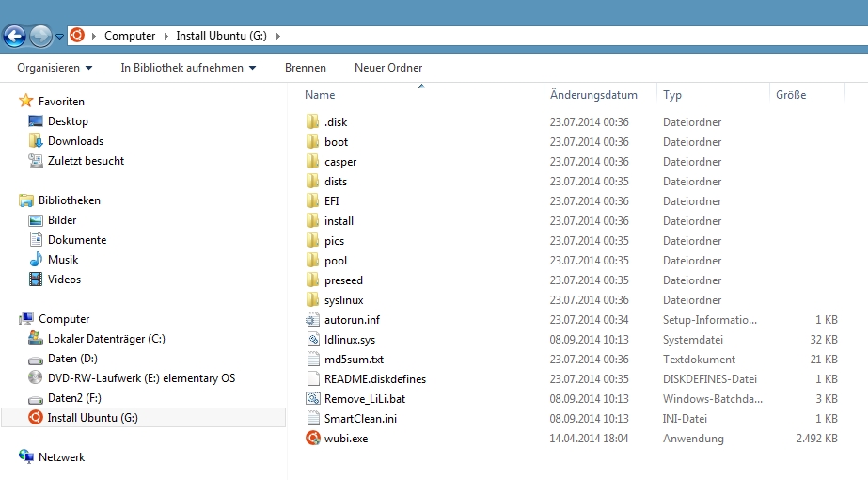Viewport: 868px width, 480px height.
Task: Expand the arrow after Computer in breadcrumb
Action: [x=166, y=36]
